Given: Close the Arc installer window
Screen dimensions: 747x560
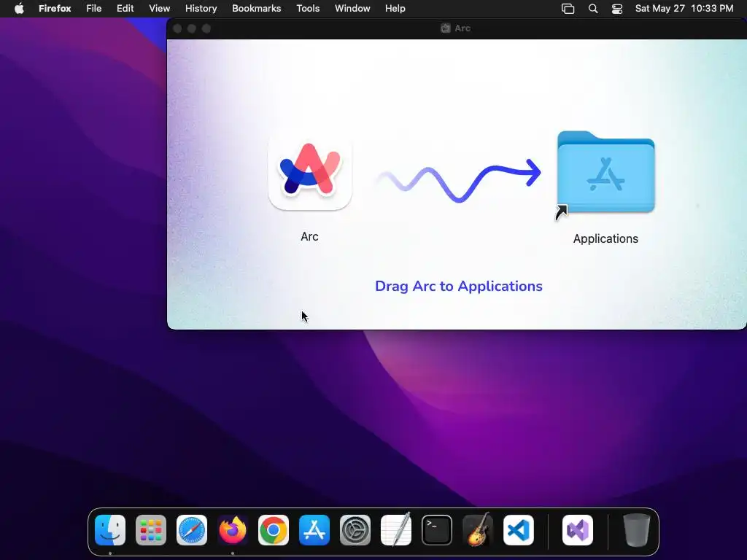Looking at the screenshot, I should [177, 28].
